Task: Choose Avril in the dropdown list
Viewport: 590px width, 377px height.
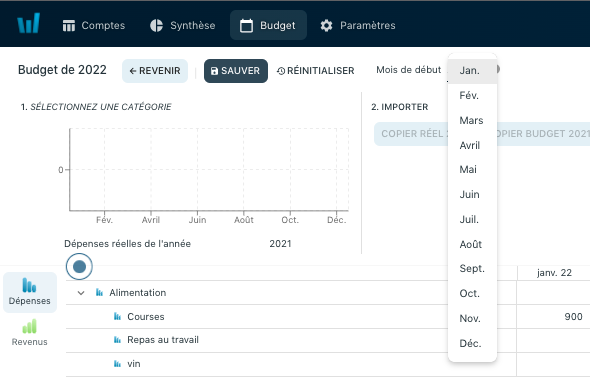Action: [472, 145]
